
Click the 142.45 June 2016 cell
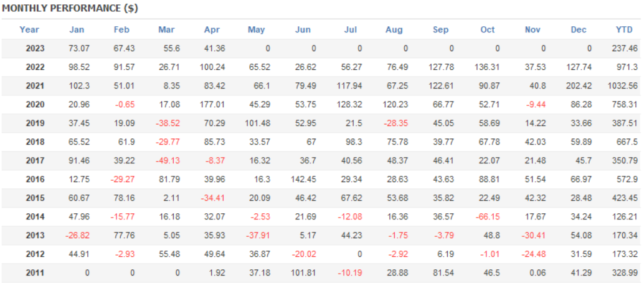304,179
